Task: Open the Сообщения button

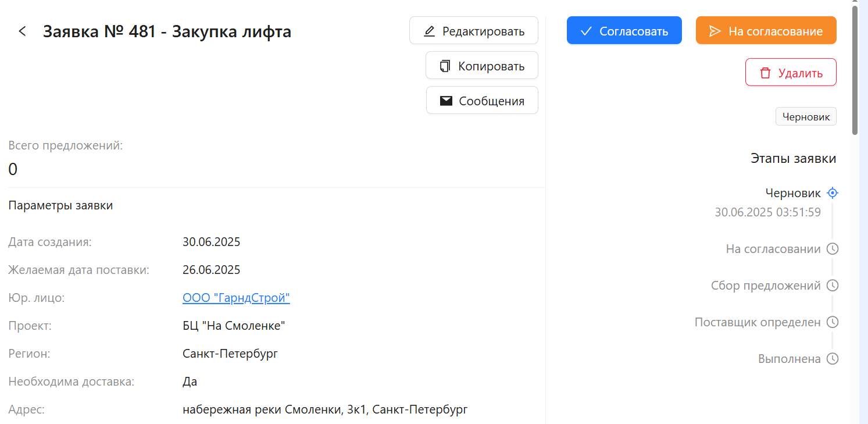Action: (482, 101)
